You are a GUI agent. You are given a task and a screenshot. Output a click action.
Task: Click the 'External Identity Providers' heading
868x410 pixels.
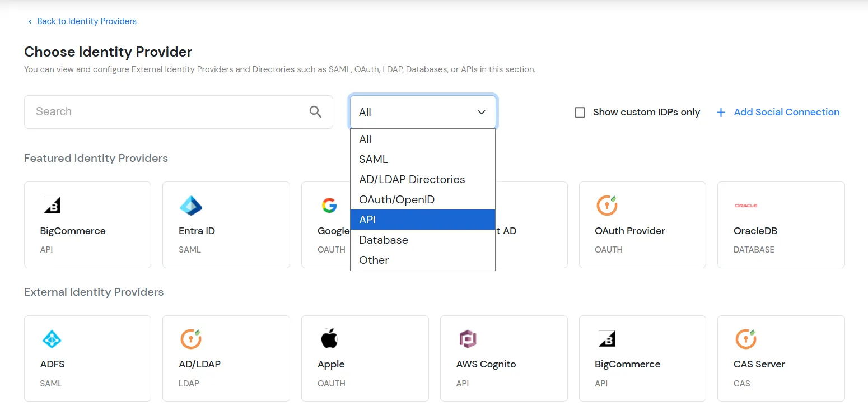pyautogui.click(x=94, y=292)
